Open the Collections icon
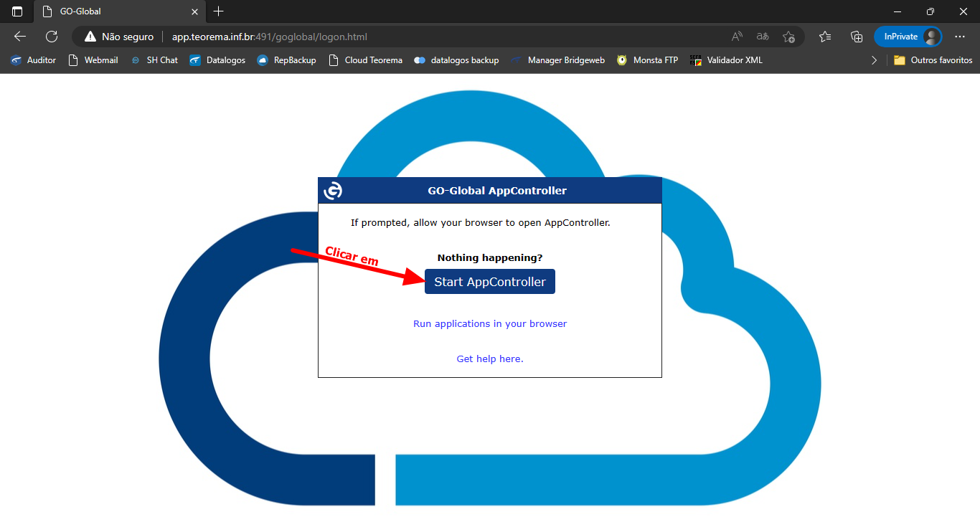The image size is (980, 522). [x=857, y=37]
